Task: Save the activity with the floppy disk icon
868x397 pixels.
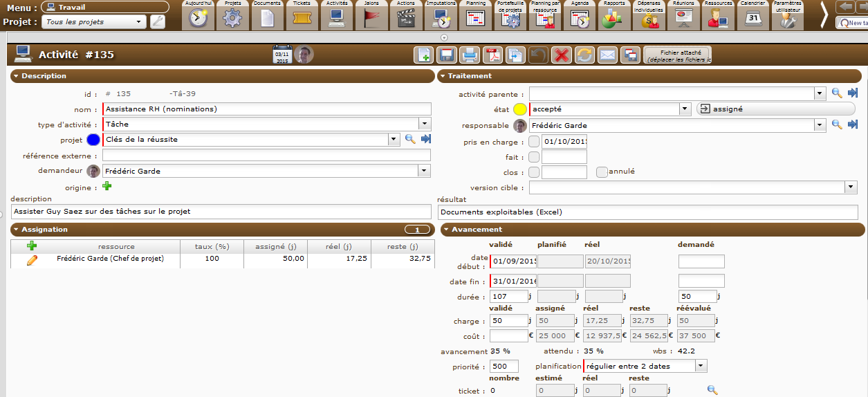Action: 446,55
